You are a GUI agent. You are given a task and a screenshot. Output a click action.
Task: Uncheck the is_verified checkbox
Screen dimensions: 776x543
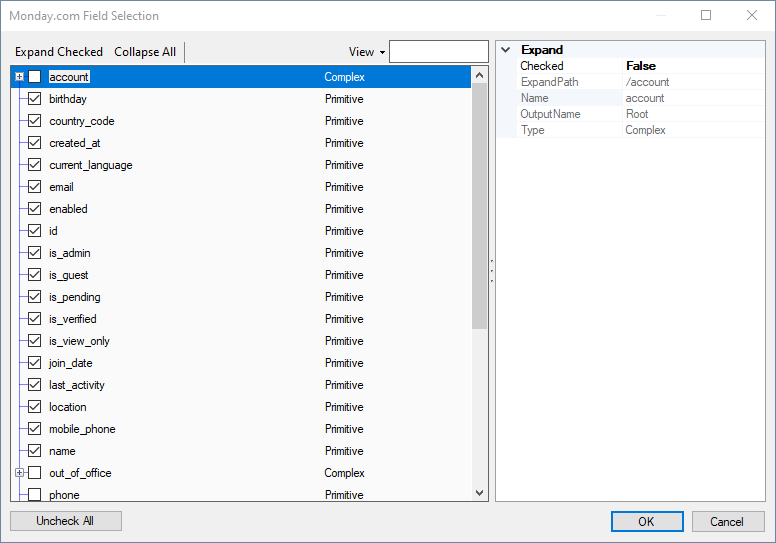35,319
